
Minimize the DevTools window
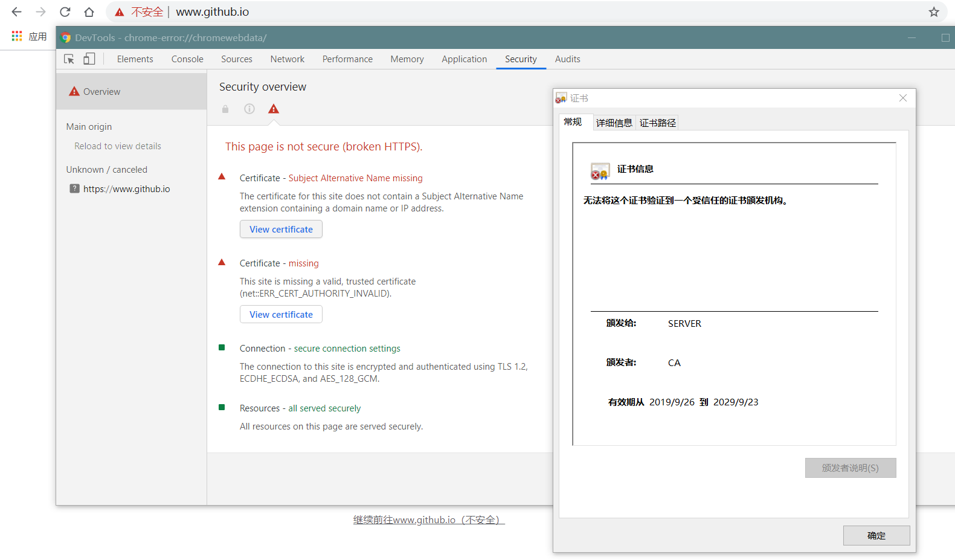[912, 37]
